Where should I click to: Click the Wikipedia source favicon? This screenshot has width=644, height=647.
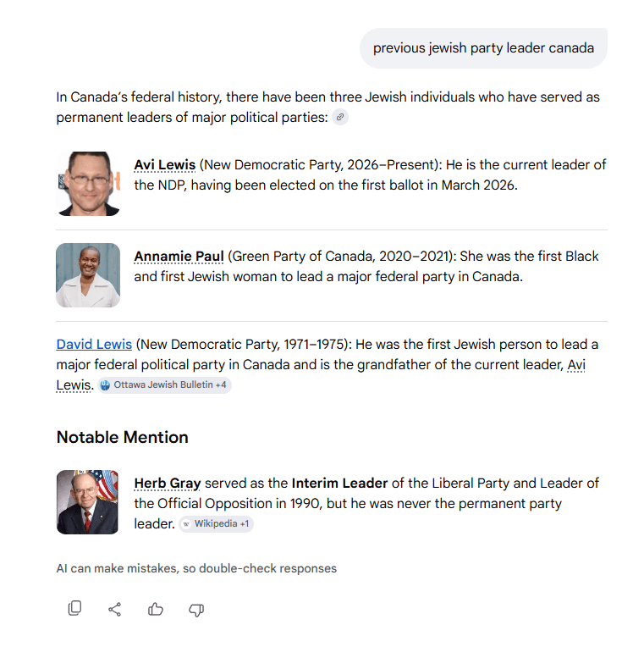(x=186, y=523)
